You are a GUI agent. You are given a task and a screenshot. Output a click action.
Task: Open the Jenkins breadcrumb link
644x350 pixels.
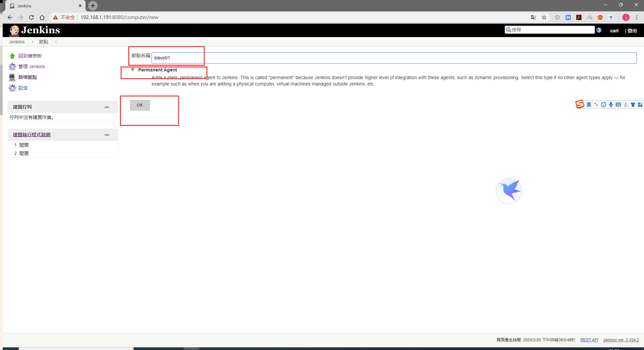point(17,42)
